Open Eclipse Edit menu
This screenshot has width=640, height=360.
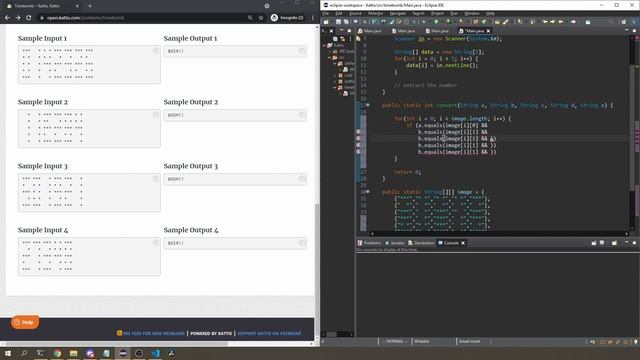(x=339, y=13)
